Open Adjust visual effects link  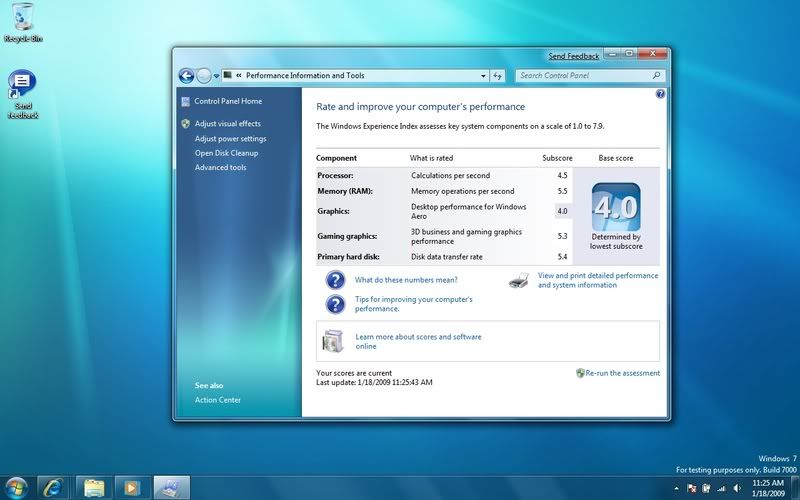(x=227, y=124)
